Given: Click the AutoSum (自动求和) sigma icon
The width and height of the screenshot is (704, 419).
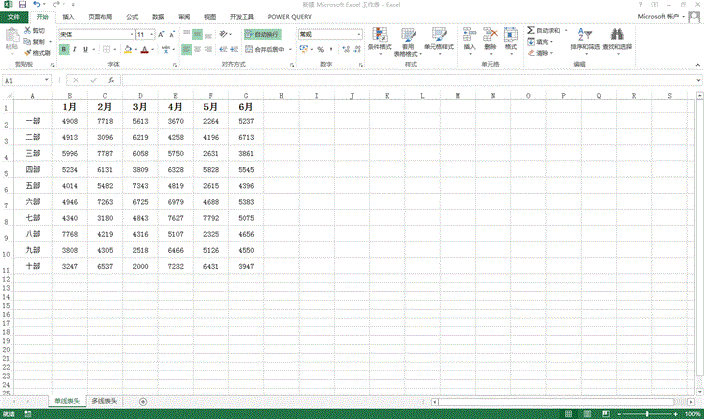Looking at the screenshot, I should (x=531, y=32).
